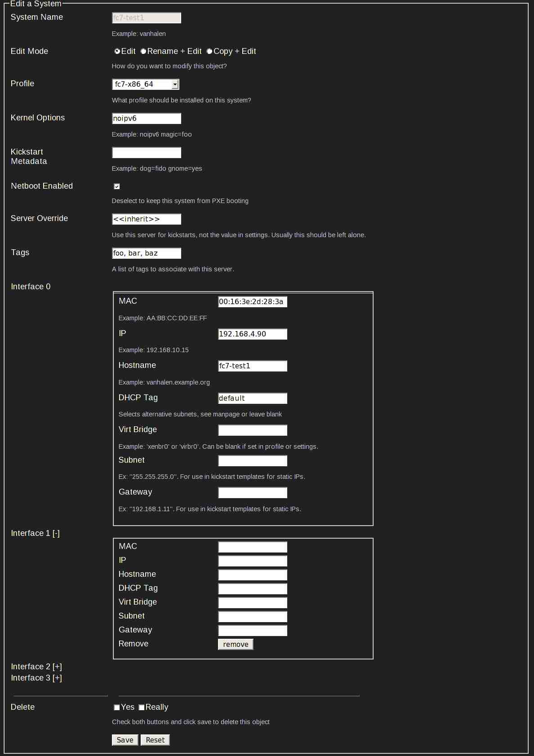Click 'Check both buttons and click save' text
Screen dimensions: 534x756
click(x=191, y=722)
